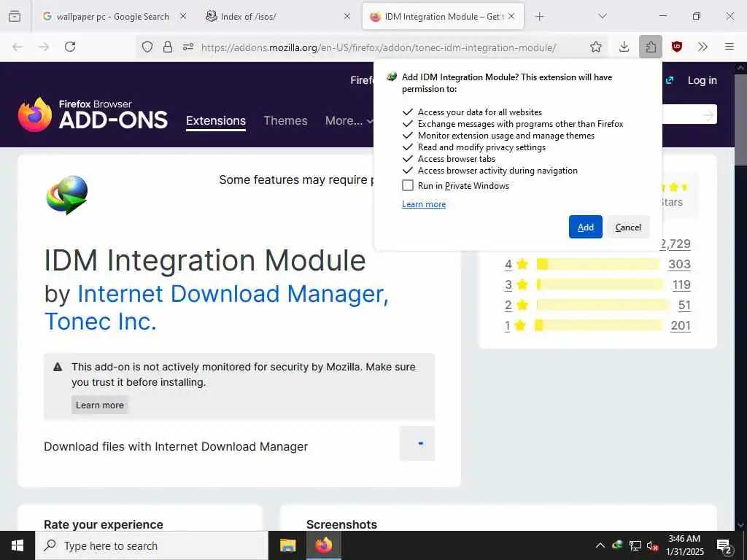The image size is (747, 560).
Task: Open File Explorer from taskbar
Action: pos(287,545)
